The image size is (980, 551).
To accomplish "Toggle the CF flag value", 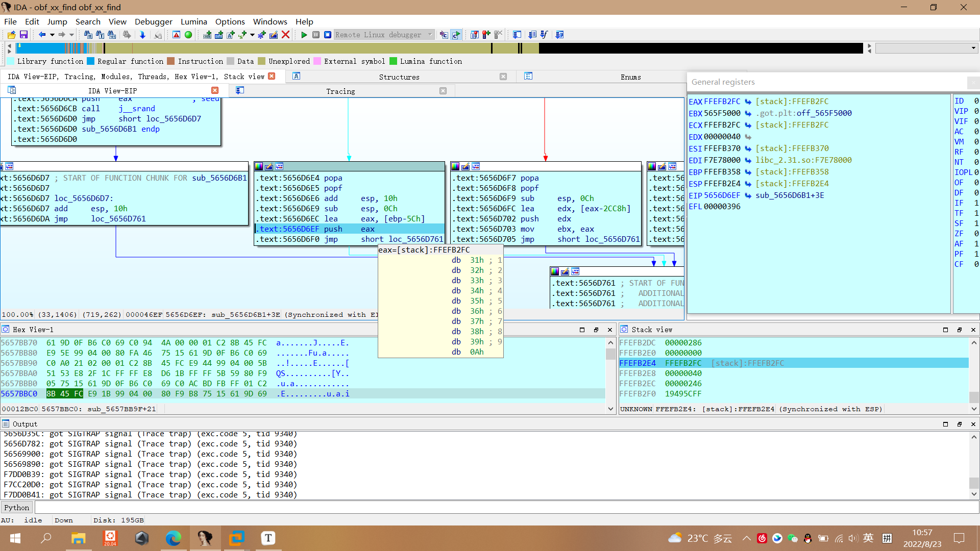I will (976, 264).
